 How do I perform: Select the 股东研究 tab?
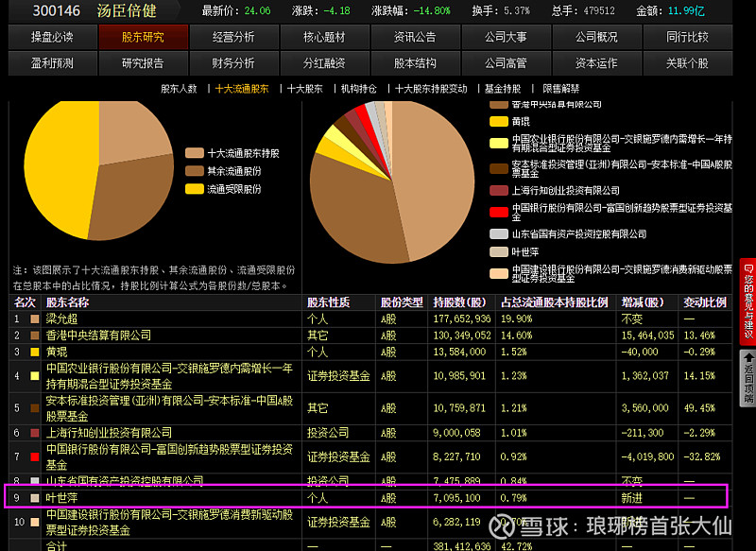[x=144, y=37]
